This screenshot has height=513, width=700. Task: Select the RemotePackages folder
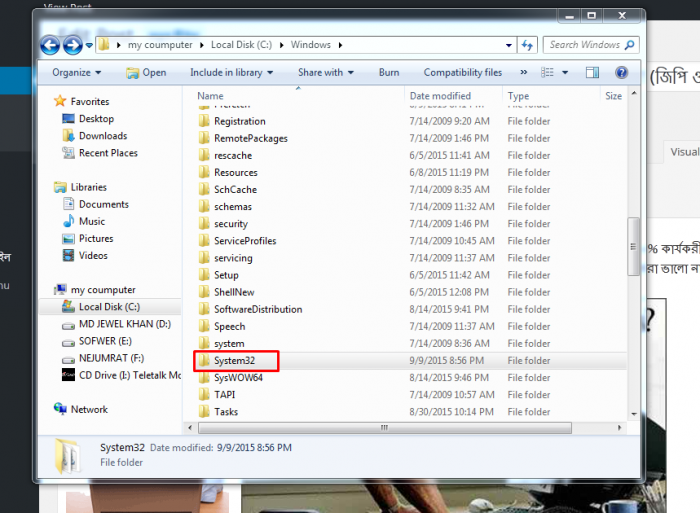pyautogui.click(x=250, y=138)
